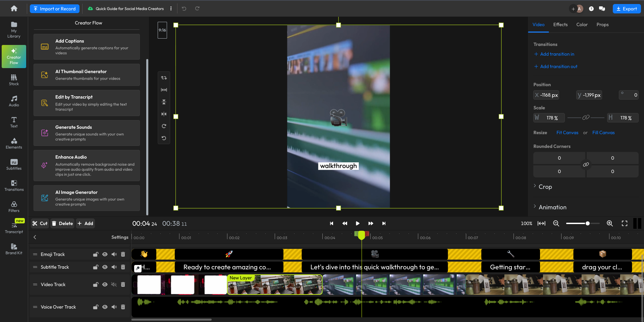Switch to the Color tab
644x322 pixels.
pos(582,24)
